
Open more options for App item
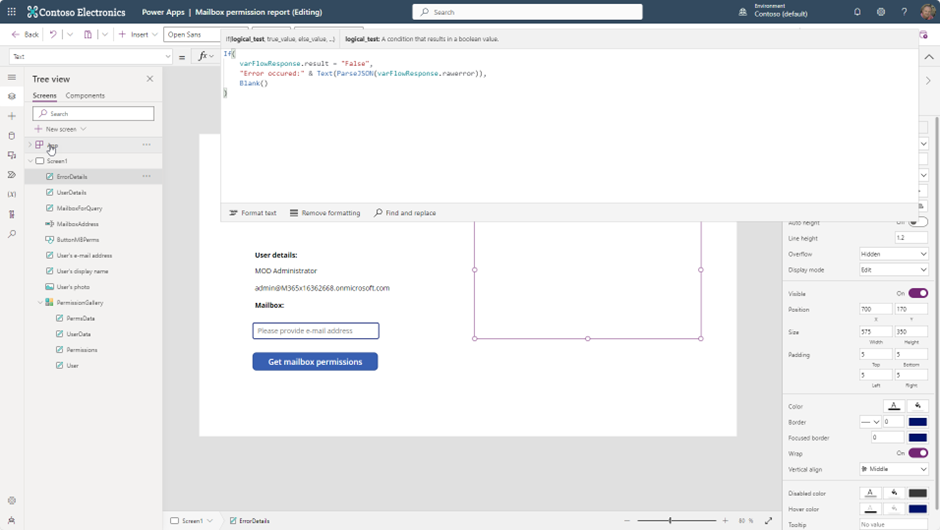pyautogui.click(x=146, y=144)
